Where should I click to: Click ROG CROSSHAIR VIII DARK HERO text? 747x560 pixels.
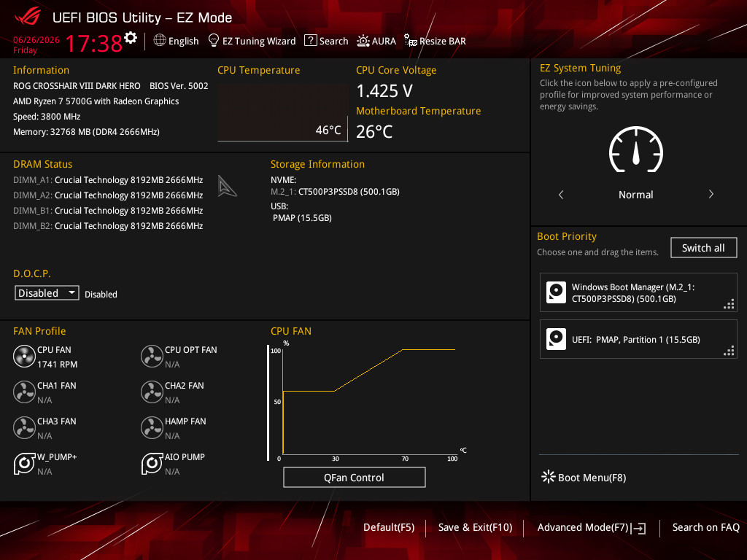(x=77, y=86)
